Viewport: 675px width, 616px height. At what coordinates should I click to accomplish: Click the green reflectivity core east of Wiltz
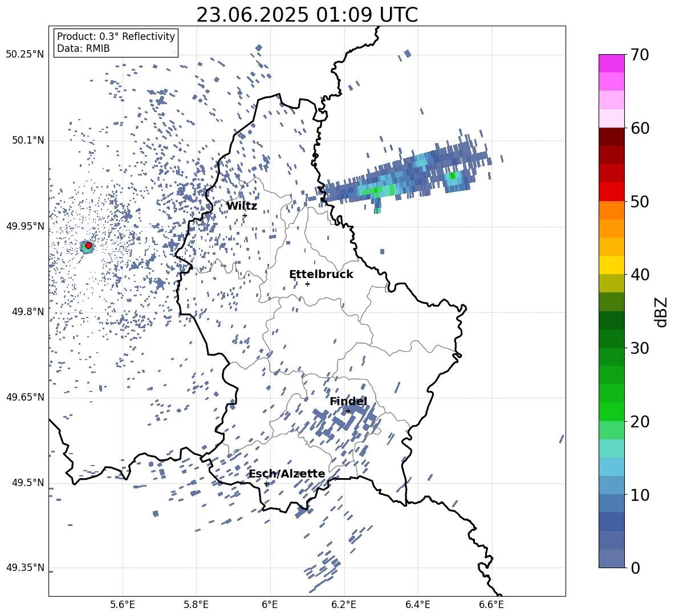pyautogui.click(x=378, y=190)
